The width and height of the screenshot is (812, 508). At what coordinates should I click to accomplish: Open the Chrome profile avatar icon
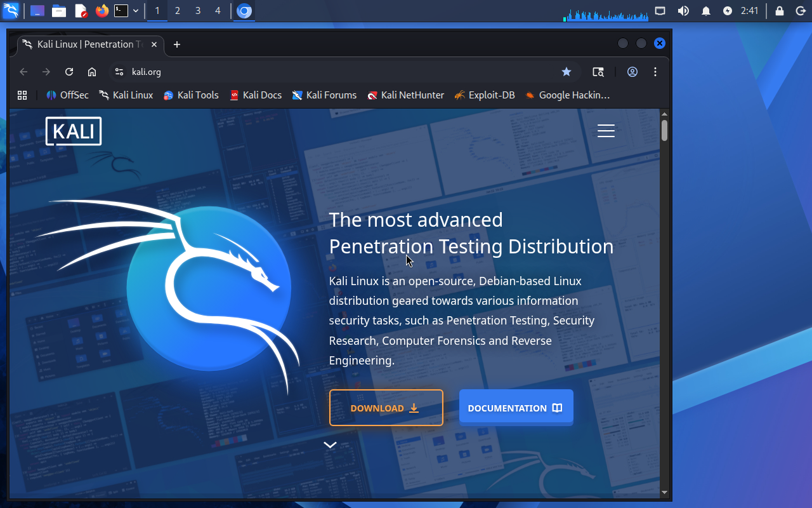pyautogui.click(x=632, y=72)
